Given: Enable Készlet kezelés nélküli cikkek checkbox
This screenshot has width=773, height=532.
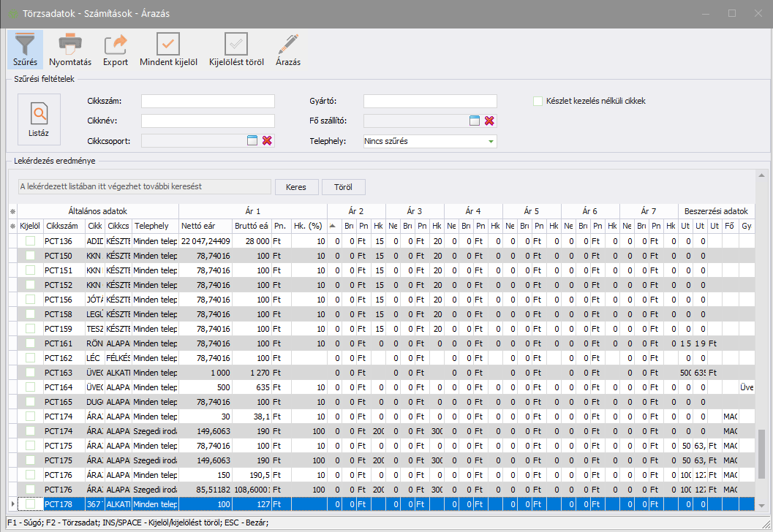Looking at the screenshot, I should point(538,101).
